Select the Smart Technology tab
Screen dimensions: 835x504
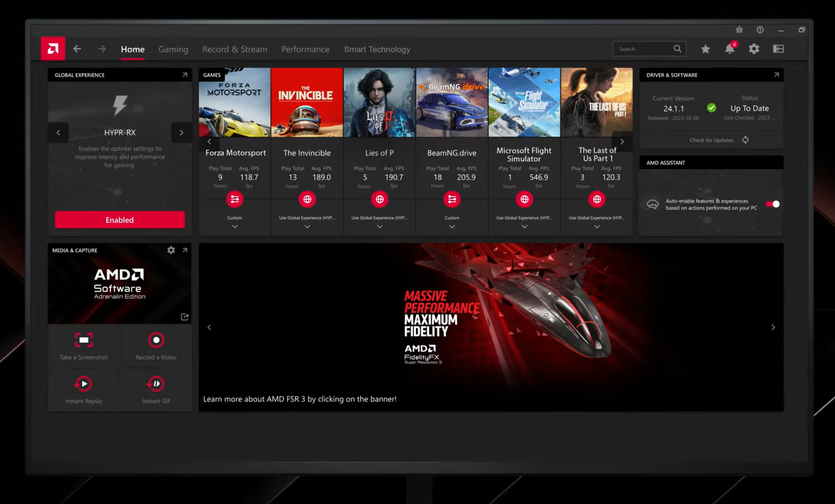pos(377,50)
